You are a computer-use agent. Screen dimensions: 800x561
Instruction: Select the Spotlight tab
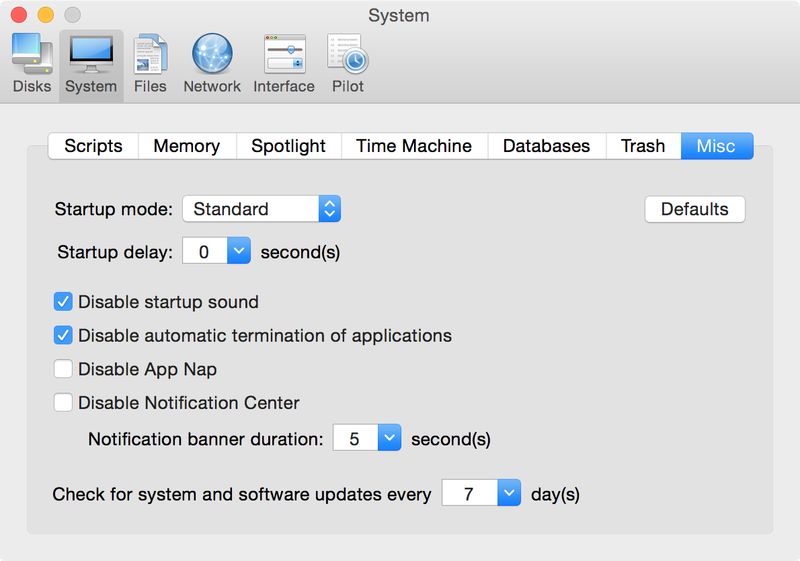click(288, 146)
